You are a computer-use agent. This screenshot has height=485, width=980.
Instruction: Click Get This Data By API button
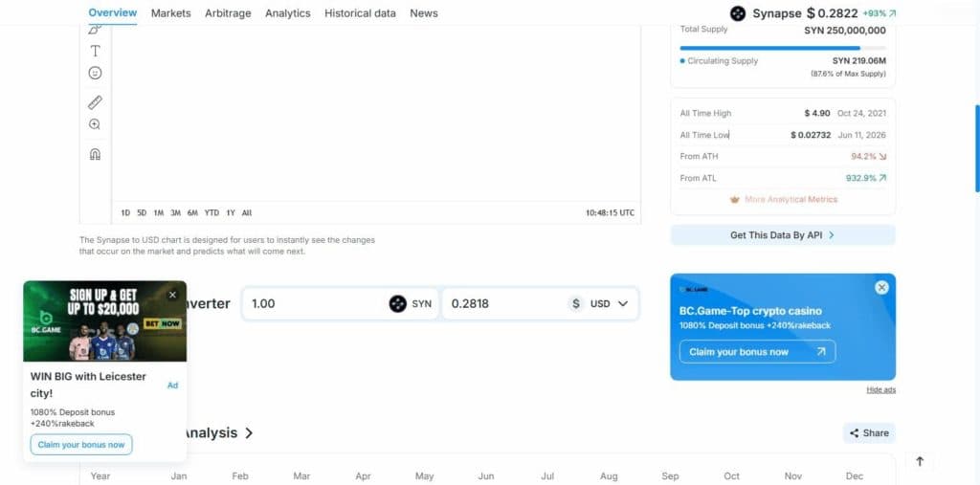(x=783, y=235)
